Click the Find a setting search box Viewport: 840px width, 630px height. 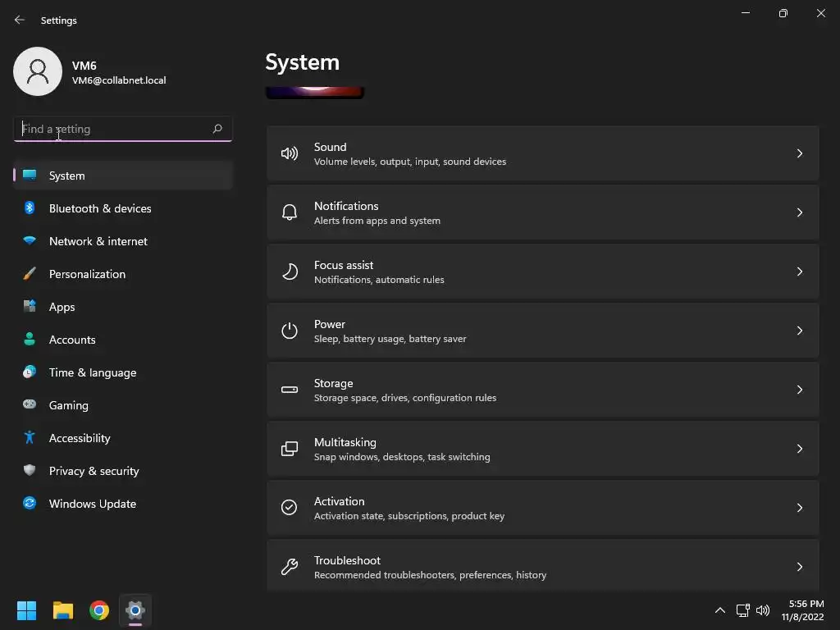coord(115,129)
